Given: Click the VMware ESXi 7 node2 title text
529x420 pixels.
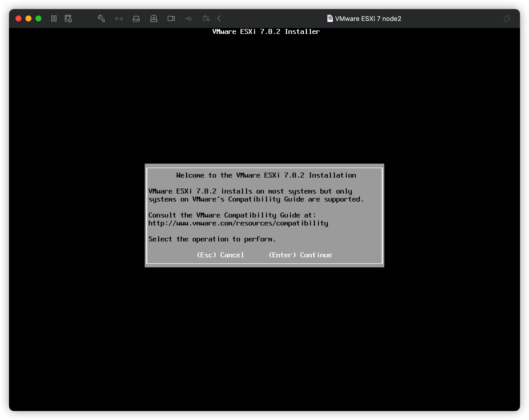Looking at the screenshot, I should click(369, 18).
